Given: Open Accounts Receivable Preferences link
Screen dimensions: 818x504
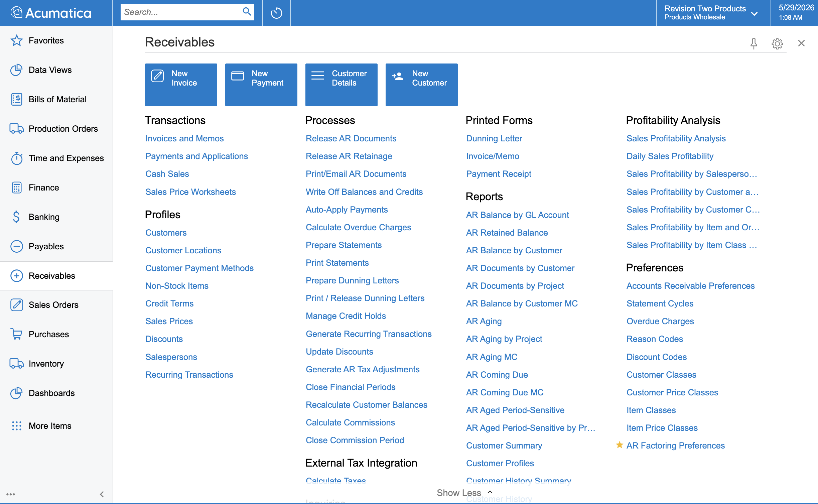Looking at the screenshot, I should click(x=690, y=286).
